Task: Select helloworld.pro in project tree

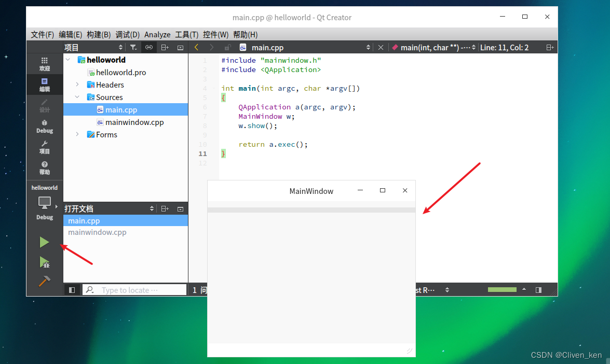Action: pyautogui.click(x=121, y=72)
